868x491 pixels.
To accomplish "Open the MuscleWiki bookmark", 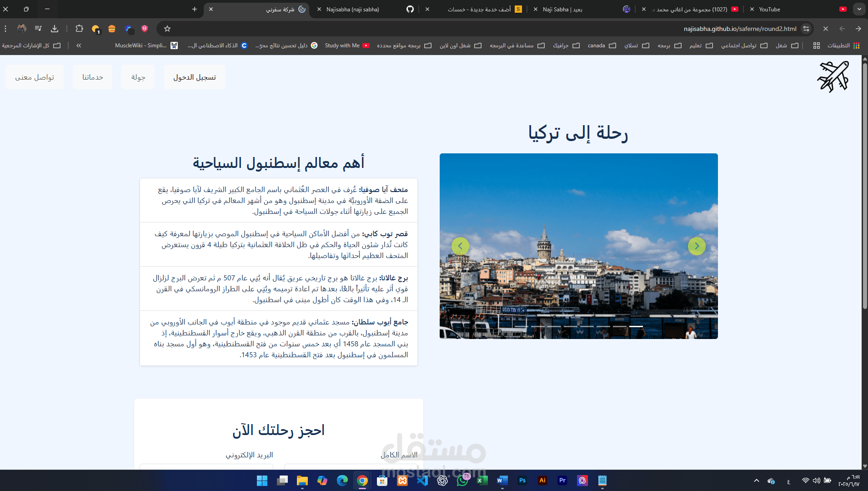I will 146,46.
